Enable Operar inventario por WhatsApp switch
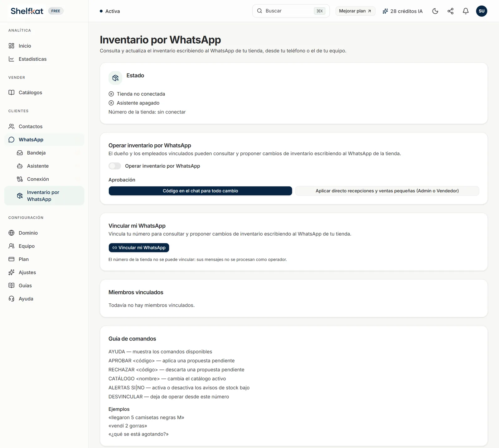 pyautogui.click(x=115, y=166)
